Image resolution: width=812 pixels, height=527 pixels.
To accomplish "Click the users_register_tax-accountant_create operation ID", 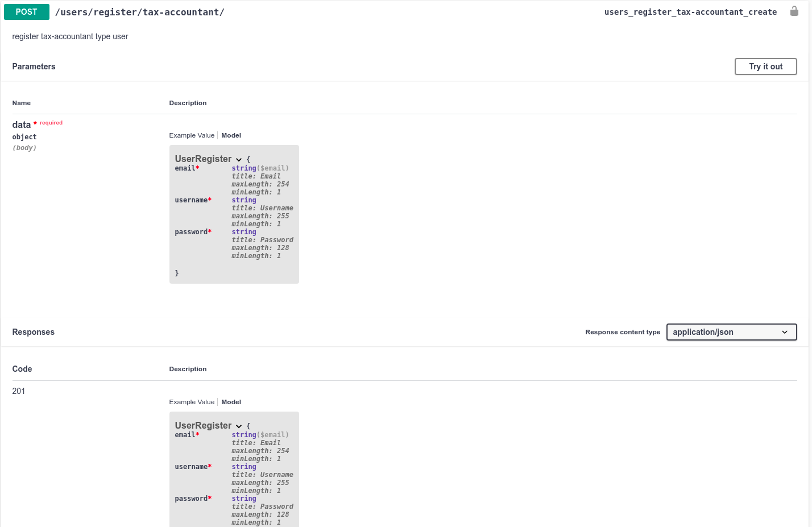I will coord(690,12).
